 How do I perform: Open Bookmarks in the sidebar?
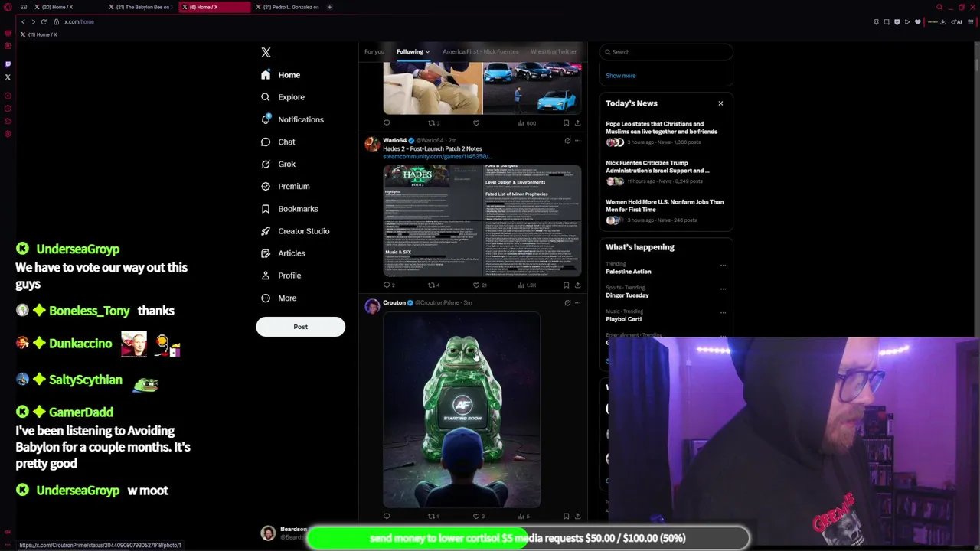(x=289, y=208)
